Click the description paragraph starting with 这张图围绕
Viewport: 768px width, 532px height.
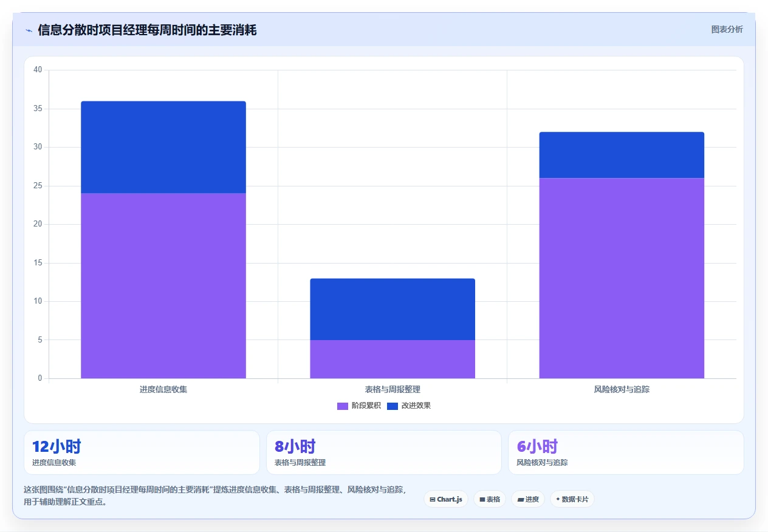click(215, 496)
